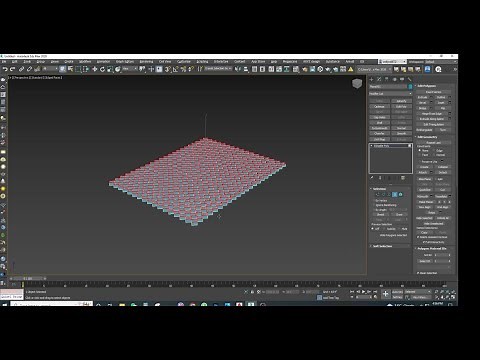The image size is (480, 360).
Task: Toggle the Percent Snap icon
Action: coord(183,69)
